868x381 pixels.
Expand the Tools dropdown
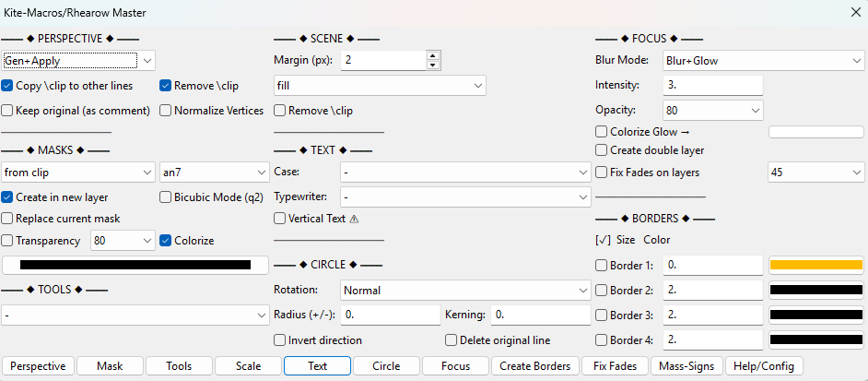135,315
